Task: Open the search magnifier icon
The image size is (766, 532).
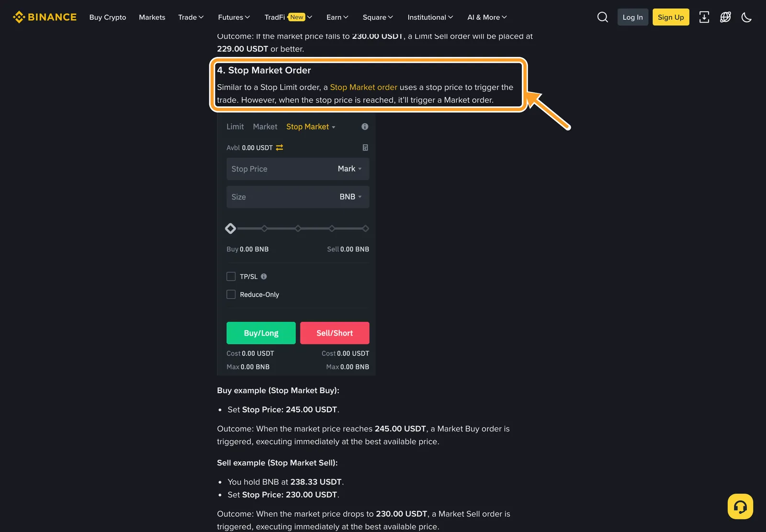Action: pyautogui.click(x=602, y=17)
